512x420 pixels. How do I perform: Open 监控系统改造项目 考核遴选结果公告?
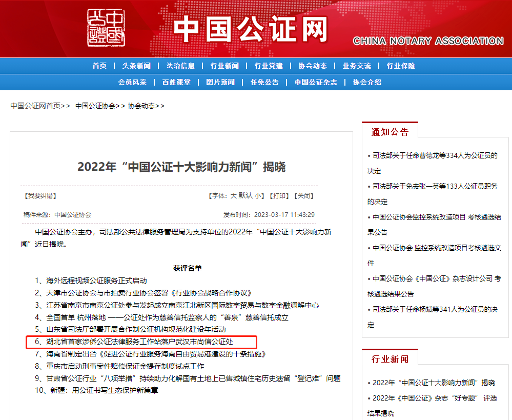click(x=434, y=225)
